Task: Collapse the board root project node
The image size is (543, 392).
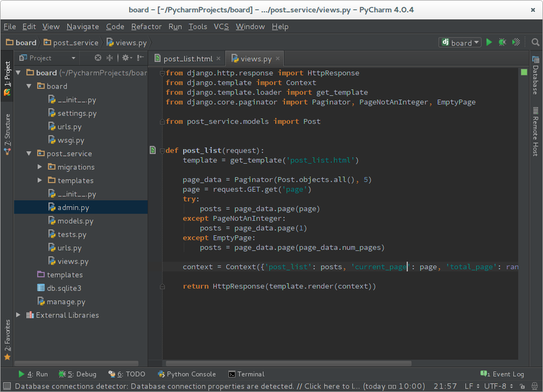Action: [18, 72]
